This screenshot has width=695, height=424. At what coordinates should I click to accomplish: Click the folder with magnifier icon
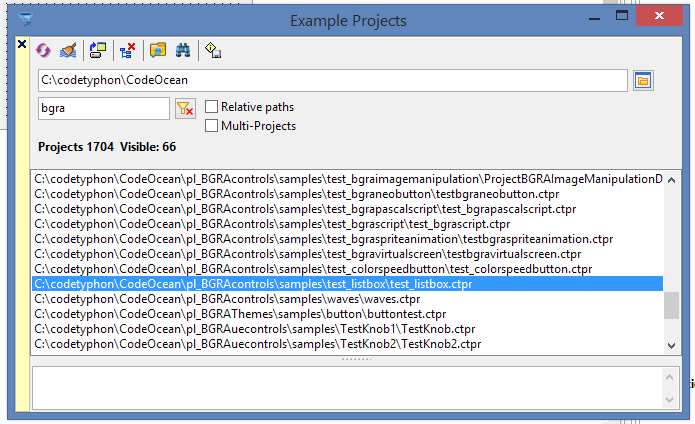coord(158,50)
